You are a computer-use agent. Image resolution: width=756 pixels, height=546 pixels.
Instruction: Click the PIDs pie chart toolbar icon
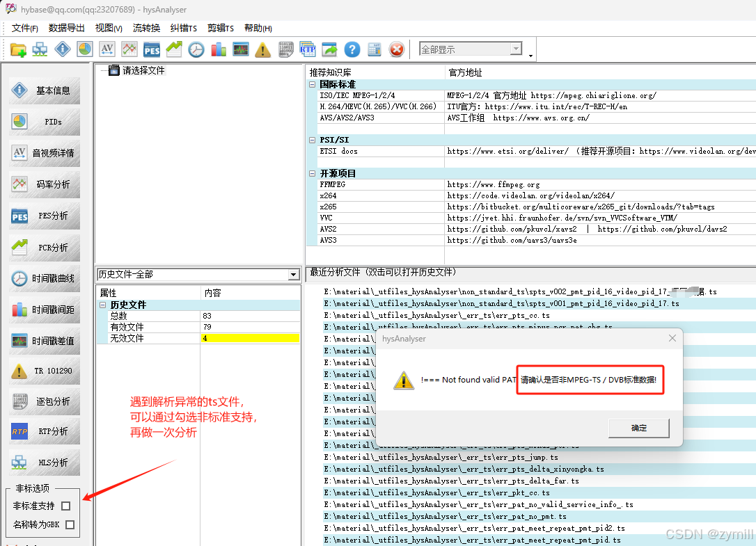[x=85, y=49]
